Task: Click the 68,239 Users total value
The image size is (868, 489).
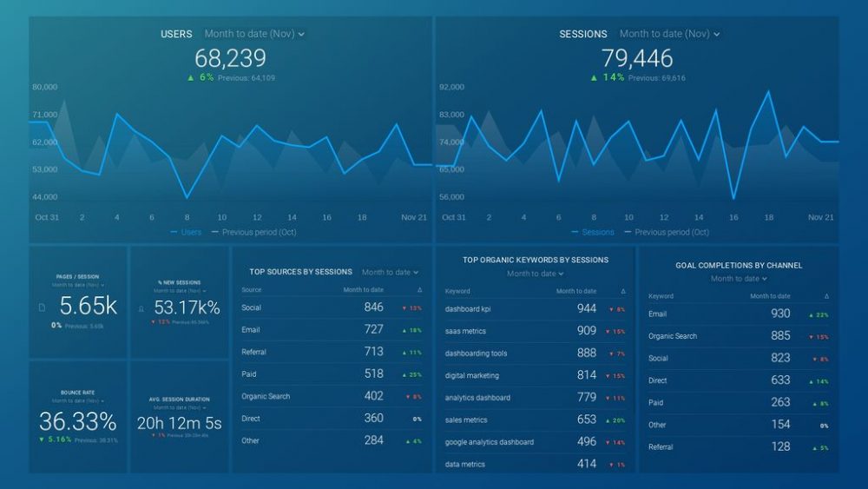Action: (230, 58)
